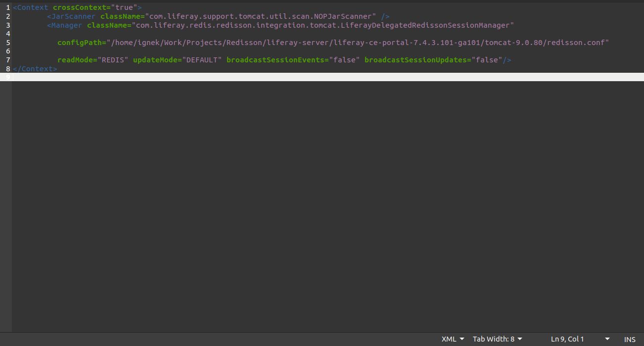The image size is (644, 346).
Task: Click line number 3 in the gutter
Action: tap(8, 25)
